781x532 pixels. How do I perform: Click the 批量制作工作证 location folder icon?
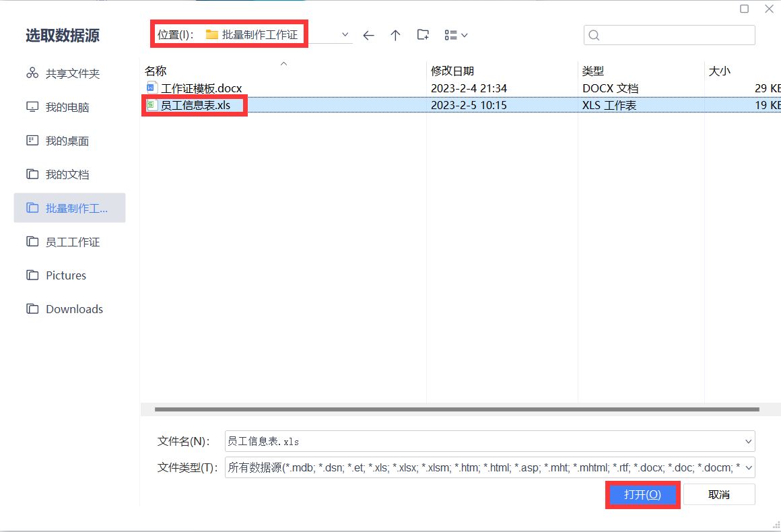pyautogui.click(x=212, y=34)
